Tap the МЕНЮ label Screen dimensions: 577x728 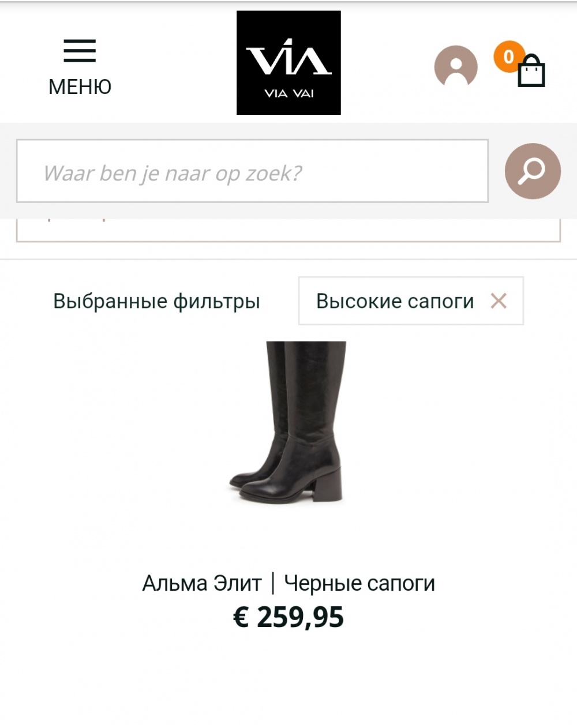pyautogui.click(x=80, y=87)
